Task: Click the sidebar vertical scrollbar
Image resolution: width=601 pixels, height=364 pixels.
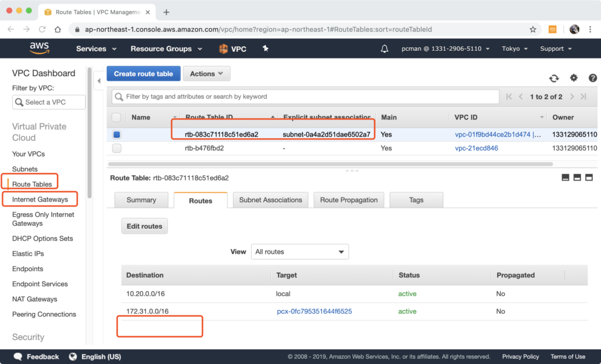Action: coord(89,133)
